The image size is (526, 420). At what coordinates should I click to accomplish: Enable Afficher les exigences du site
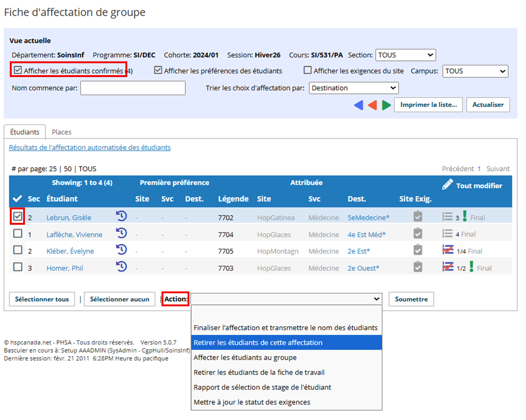[x=307, y=70]
